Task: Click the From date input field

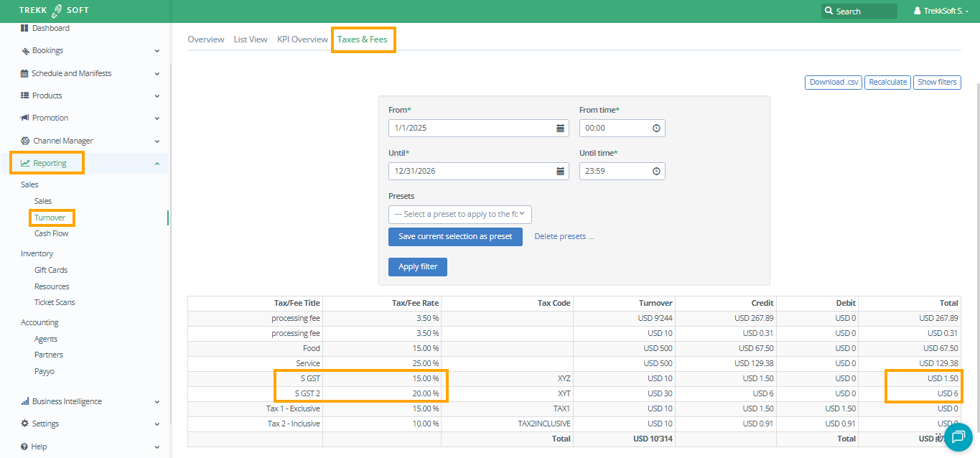Action: [x=471, y=128]
